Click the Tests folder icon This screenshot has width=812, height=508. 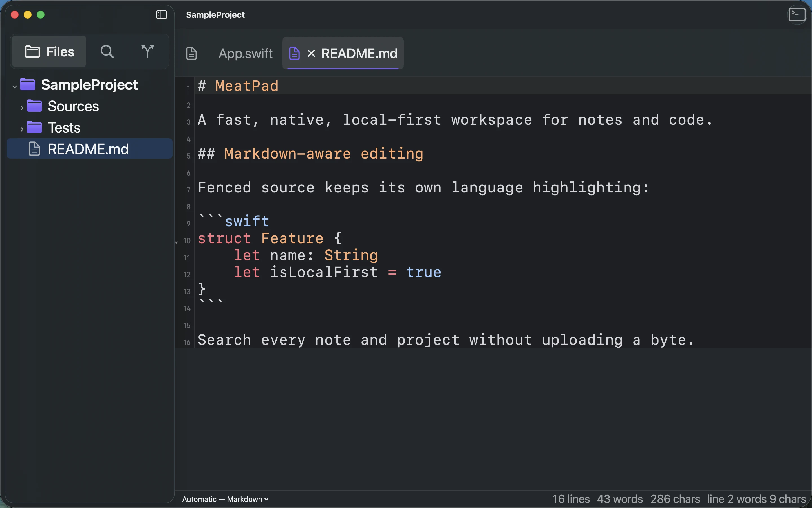point(34,127)
